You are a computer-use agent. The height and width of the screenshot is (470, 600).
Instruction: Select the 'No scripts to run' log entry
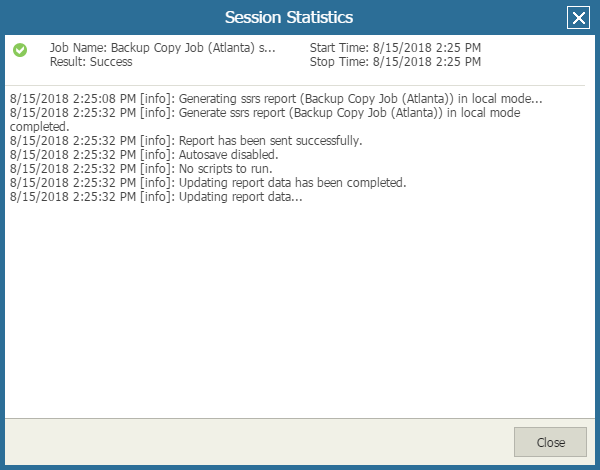[x=223, y=169]
